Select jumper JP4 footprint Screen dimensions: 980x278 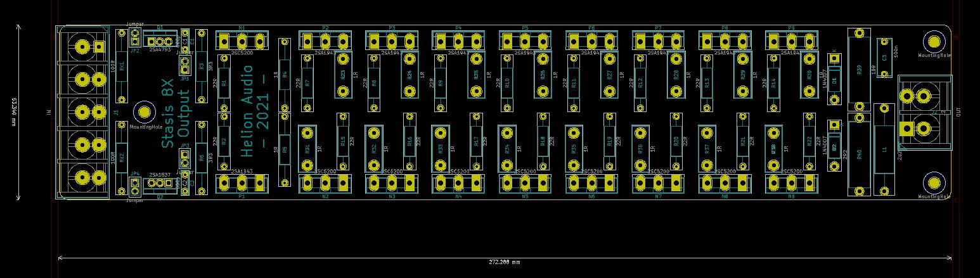point(134,186)
